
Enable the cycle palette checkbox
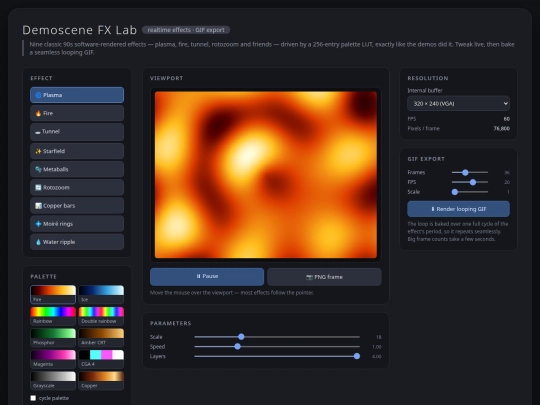pos(33,398)
